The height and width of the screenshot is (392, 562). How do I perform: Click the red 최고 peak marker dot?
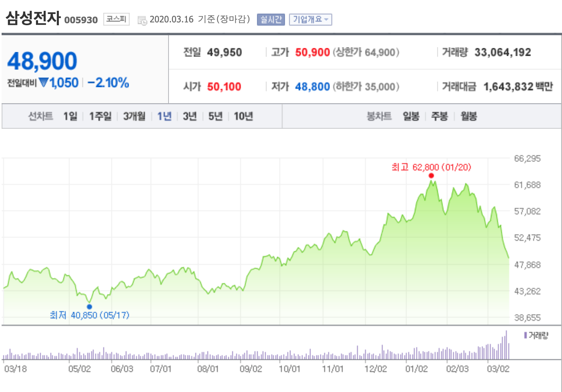pos(431,176)
